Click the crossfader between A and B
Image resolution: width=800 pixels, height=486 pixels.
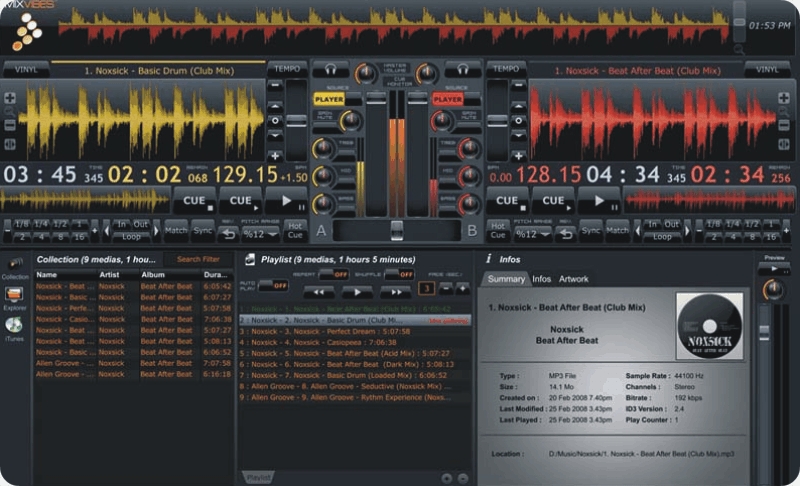[x=397, y=231]
